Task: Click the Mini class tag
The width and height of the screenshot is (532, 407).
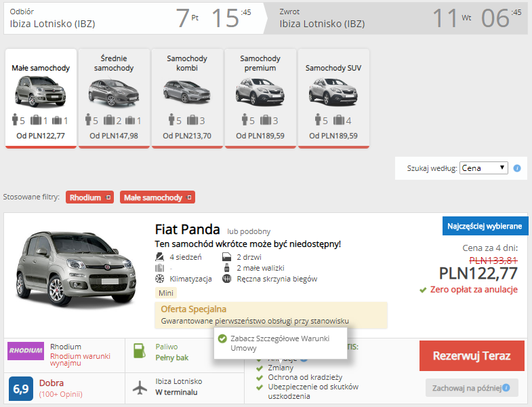Action: 166,293
